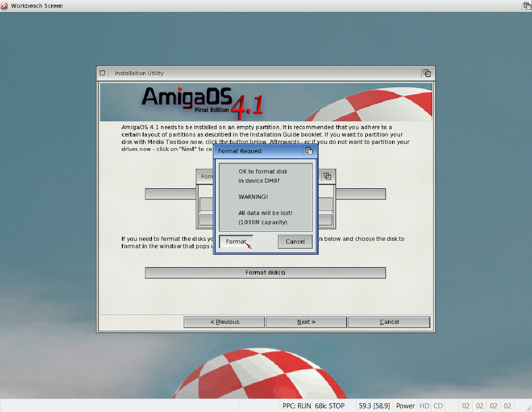Click Installation Utility window depth gadget
Viewport: 532px width, 412px height.
point(427,73)
